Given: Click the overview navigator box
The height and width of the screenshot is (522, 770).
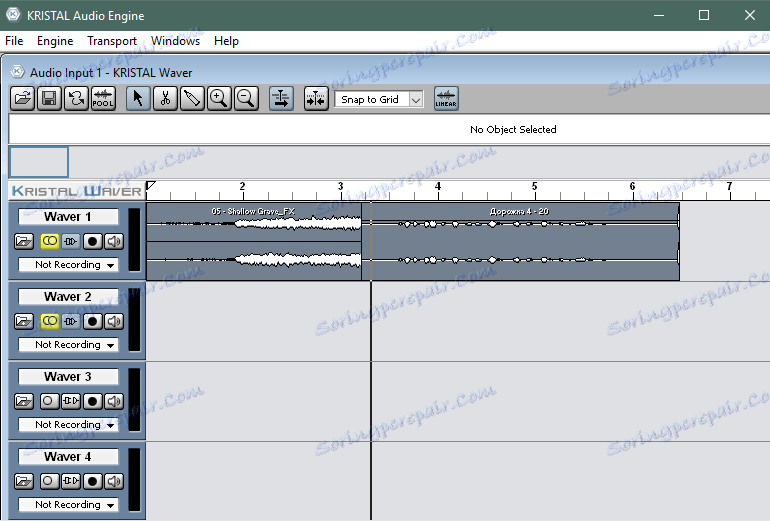Looking at the screenshot, I should click(39, 162).
